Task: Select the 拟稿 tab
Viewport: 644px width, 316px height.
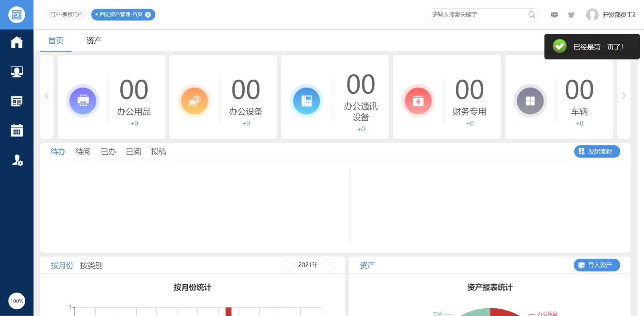Action: (x=159, y=152)
